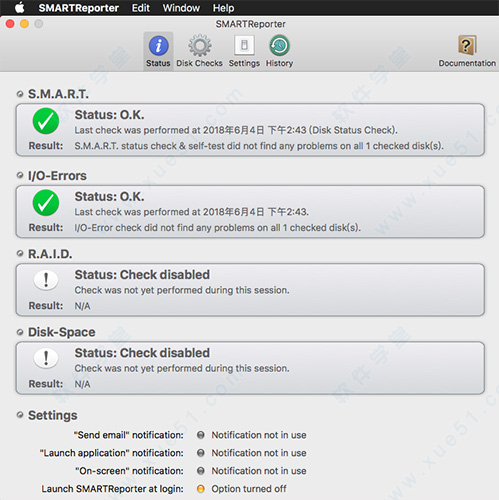This screenshot has height=500, width=499.
Task: Toggle the "On-screen" notification indicator
Action: 201,471
